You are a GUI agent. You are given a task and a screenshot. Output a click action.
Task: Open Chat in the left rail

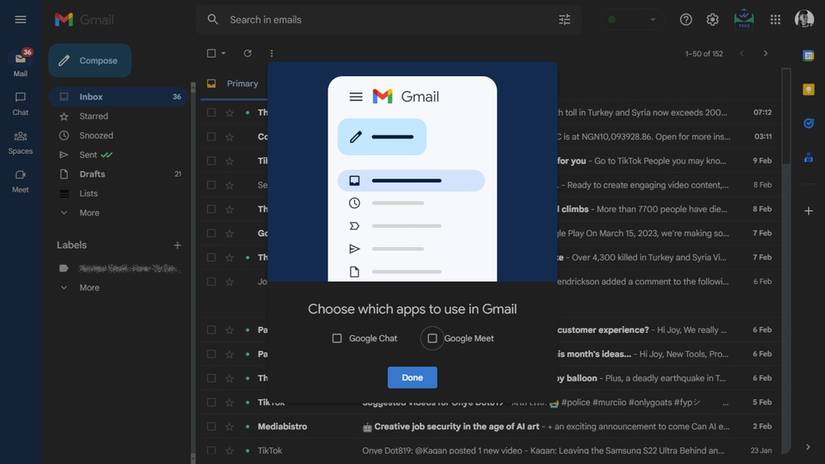(x=21, y=103)
